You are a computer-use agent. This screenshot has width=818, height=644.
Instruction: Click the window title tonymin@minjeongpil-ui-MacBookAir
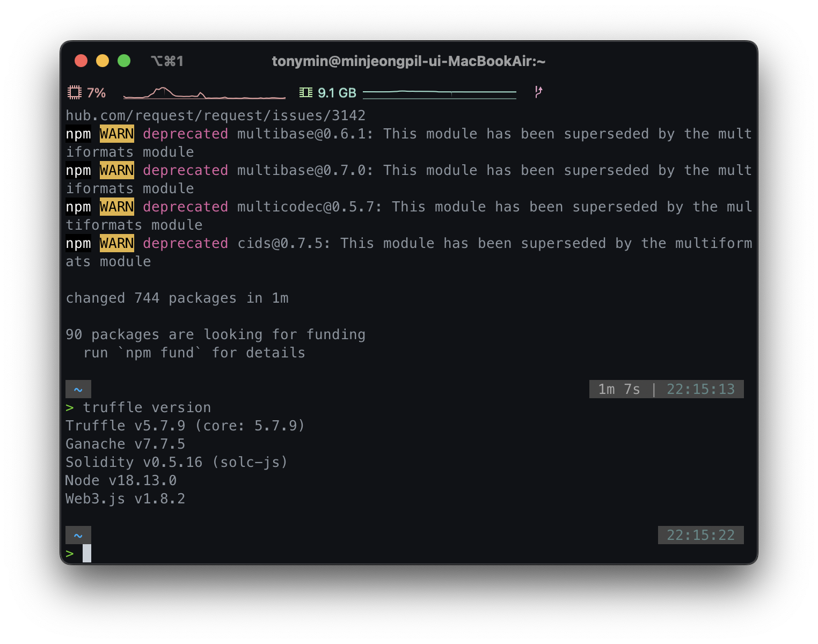[408, 61]
